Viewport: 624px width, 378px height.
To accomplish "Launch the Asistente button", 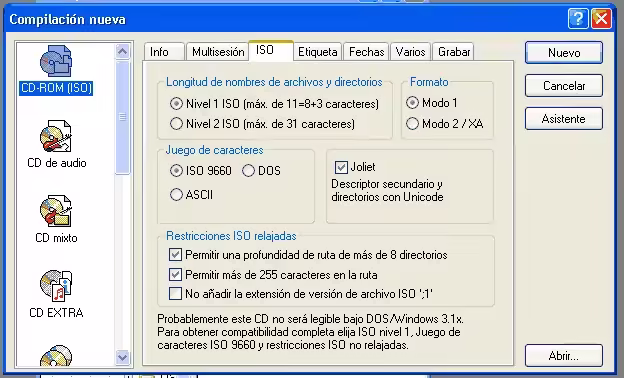I will (564, 119).
